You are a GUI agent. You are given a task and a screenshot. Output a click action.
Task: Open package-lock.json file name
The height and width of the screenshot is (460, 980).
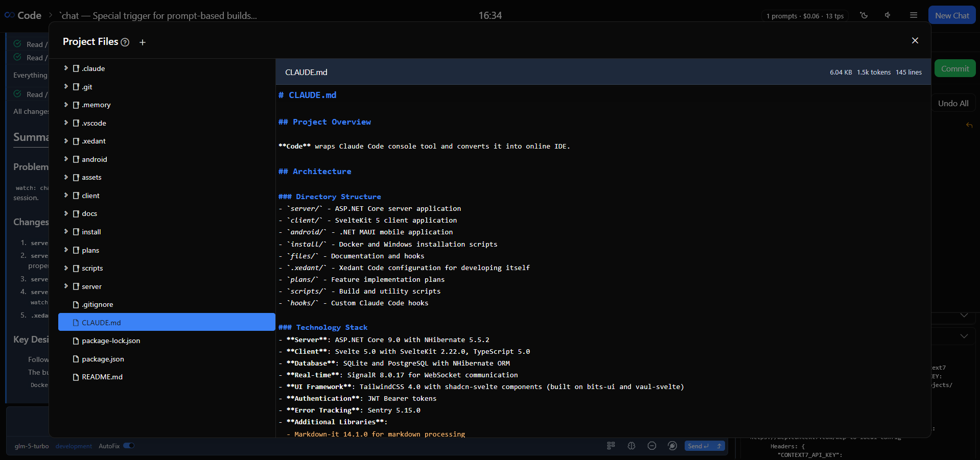click(x=111, y=341)
